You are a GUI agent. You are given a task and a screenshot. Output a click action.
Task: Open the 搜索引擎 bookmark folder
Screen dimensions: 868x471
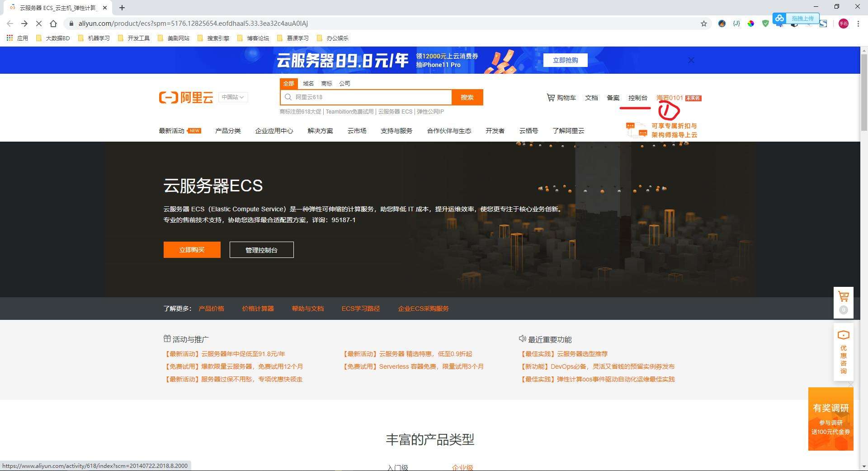(213, 38)
